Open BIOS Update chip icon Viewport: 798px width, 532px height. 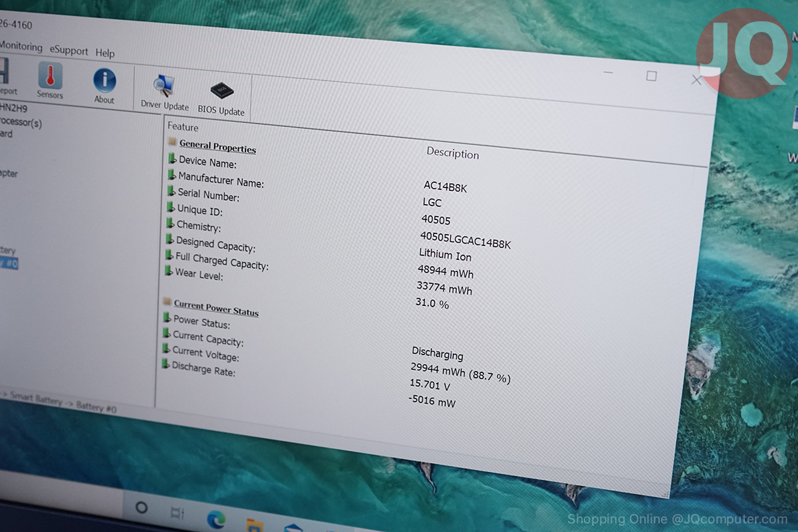221,98
